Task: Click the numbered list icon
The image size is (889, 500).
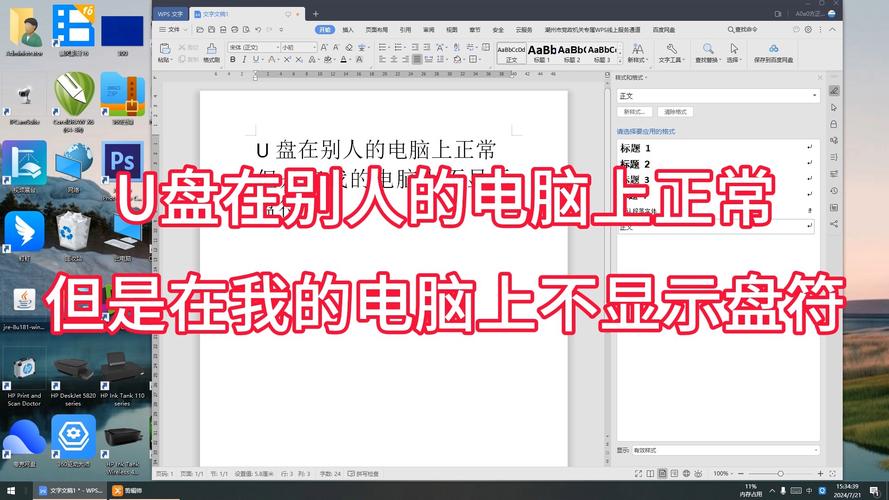Action: click(398, 47)
